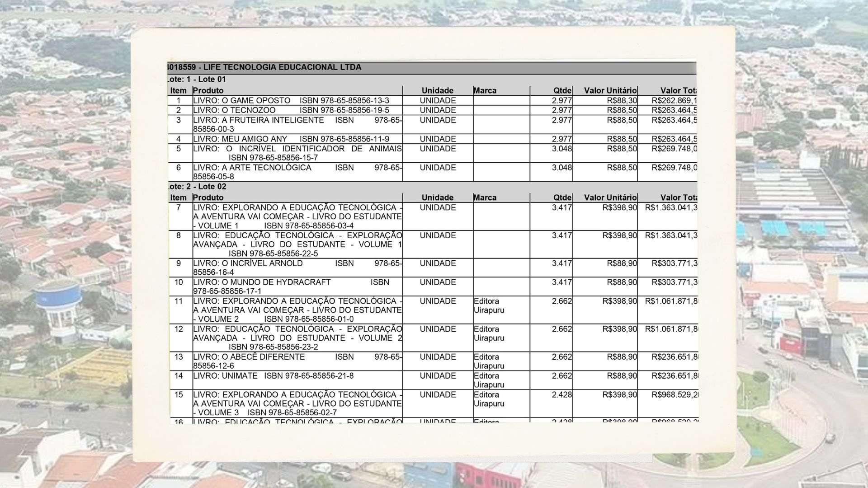Click unit price R$398,90 of item 7

coord(620,208)
